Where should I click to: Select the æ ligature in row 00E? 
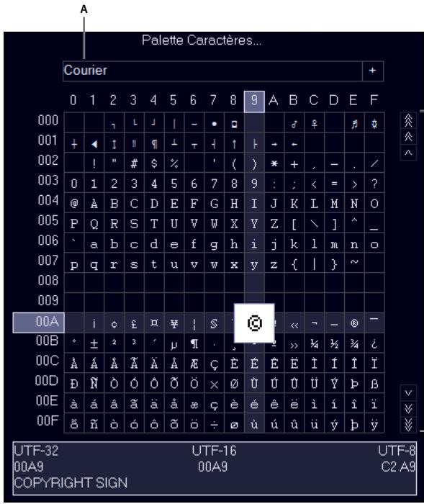[194, 404]
